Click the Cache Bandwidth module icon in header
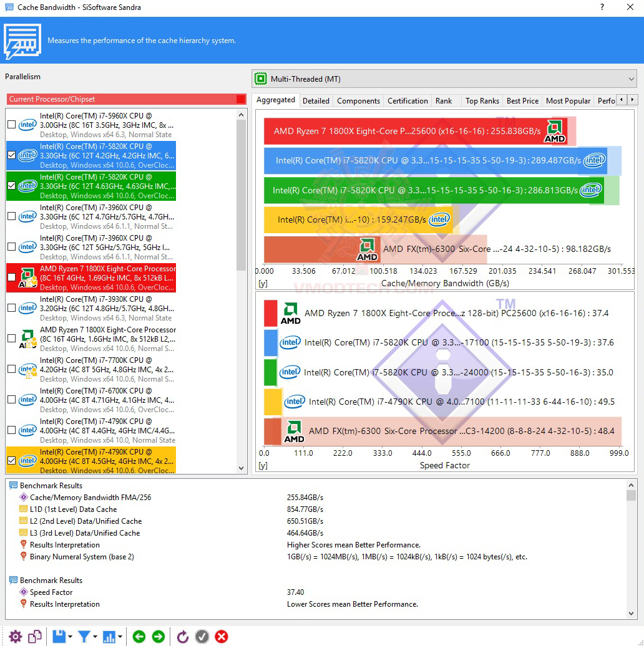The height and width of the screenshot is (646, 644). [22, 41]
